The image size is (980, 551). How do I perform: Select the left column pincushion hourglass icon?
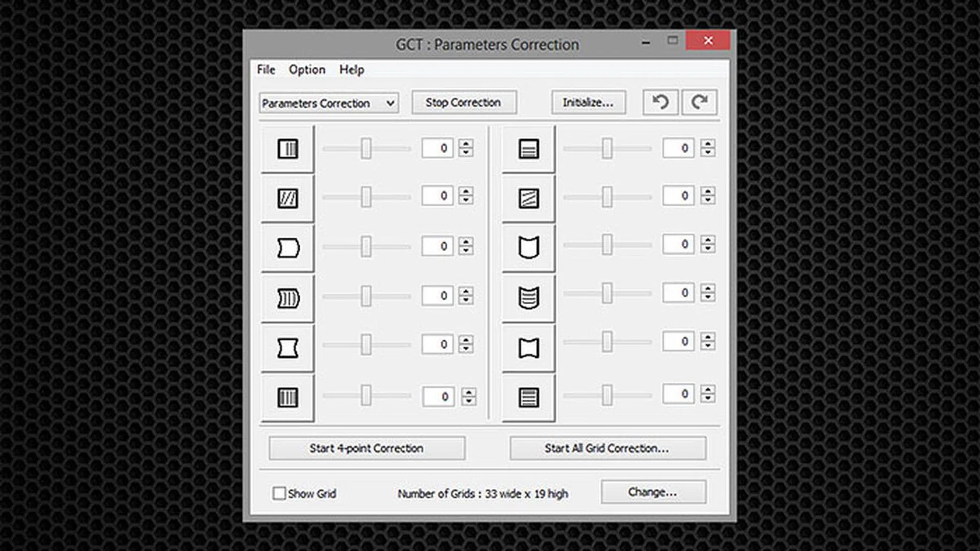(x=287, y=348)
